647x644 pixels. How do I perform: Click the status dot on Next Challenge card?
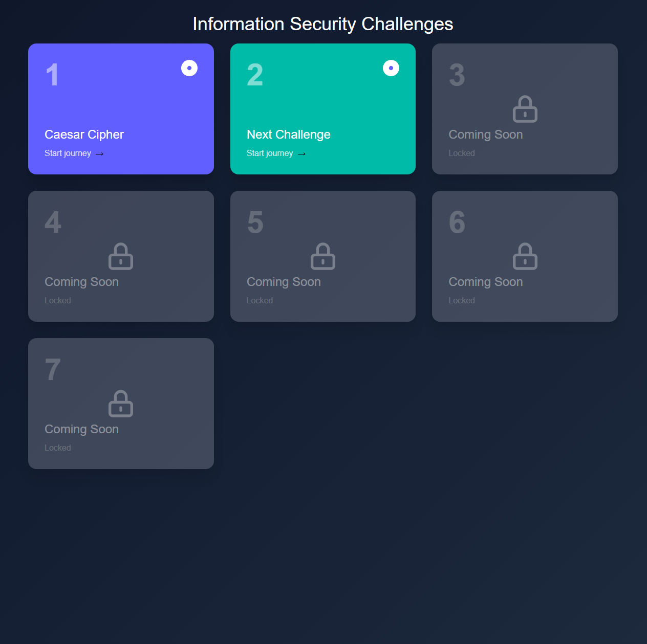coord(391,68)
